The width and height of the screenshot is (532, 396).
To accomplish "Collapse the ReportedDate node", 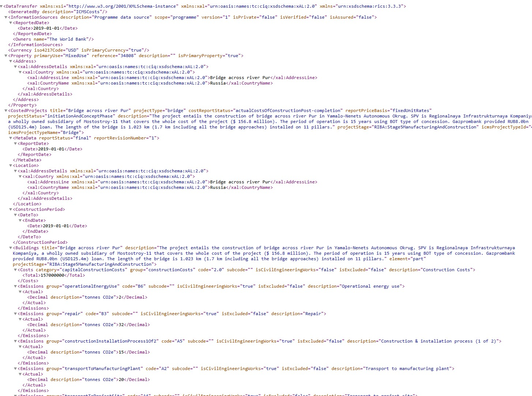I will click(11, 23).
